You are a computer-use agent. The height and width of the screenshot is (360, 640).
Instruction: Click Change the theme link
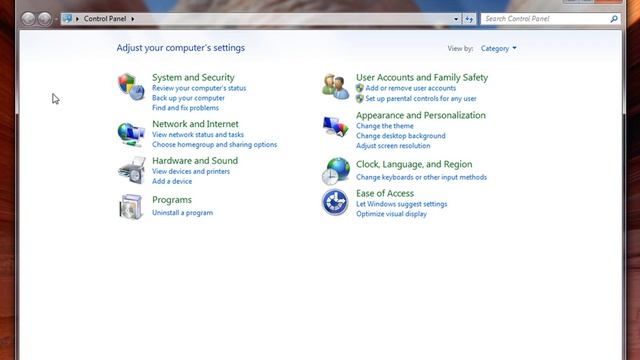(x=384, y=126)
